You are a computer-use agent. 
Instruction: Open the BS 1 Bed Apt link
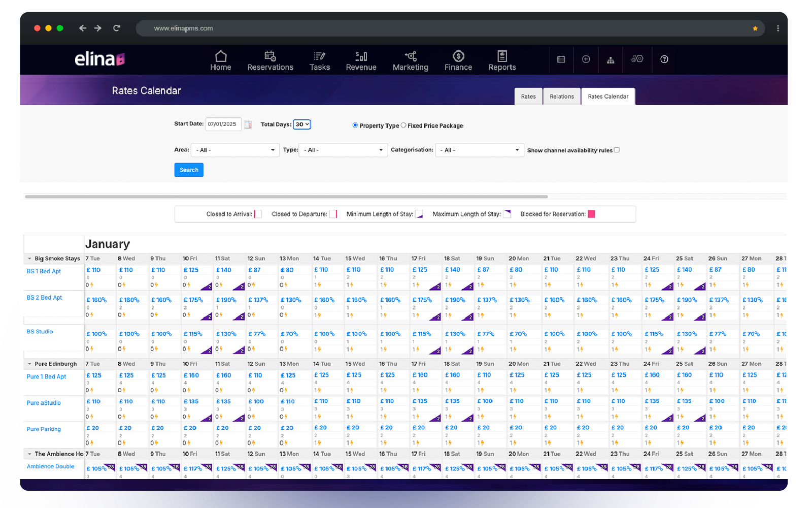pos(44,271)
